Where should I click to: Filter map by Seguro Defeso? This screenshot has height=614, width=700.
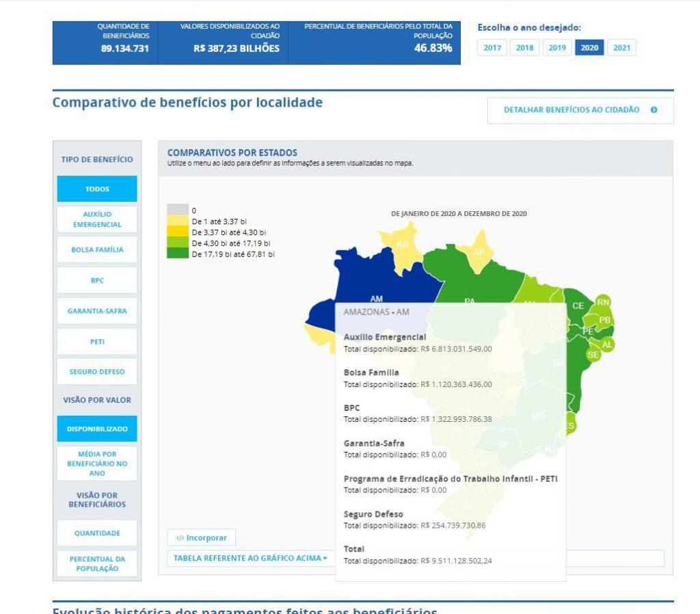pos(97,372)
